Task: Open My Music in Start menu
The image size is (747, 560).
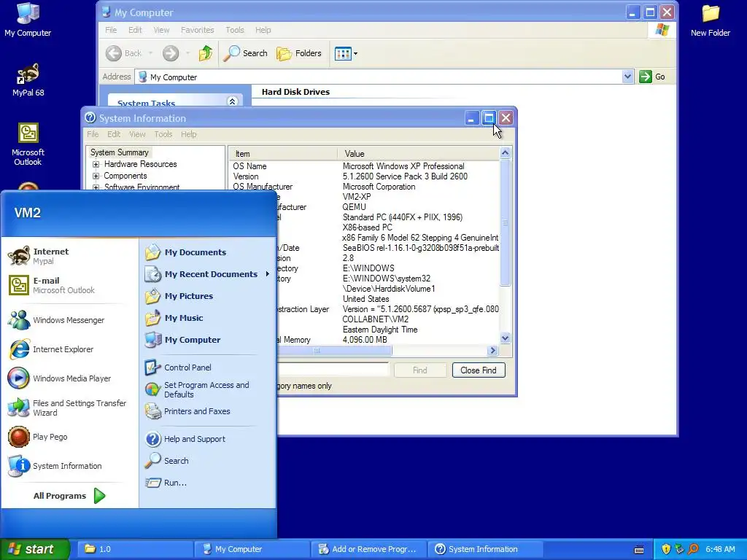Action: [207, 318]
